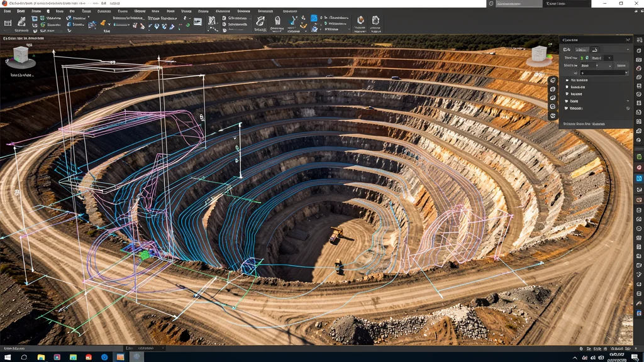The width and height of the screenshot is (644, 362).
Task: Click the bottom icon of floating viewport toolbar
Action: [553, 116]
